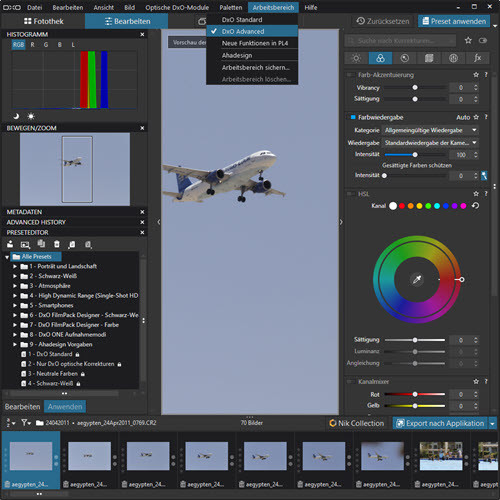The width and height of the screenshot is (500, 500).
Task: Expand the 2 - Schwarz-Weiß preset folder
Action: tap(15, 276)
